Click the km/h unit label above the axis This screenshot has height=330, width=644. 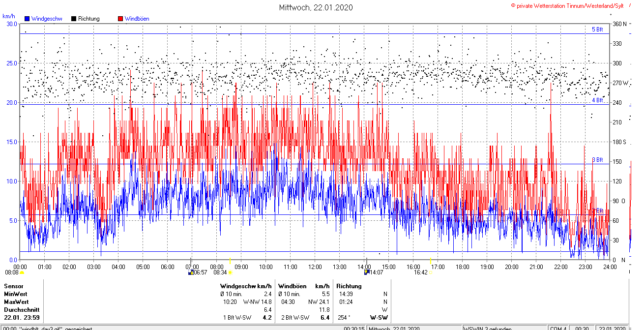9,16
